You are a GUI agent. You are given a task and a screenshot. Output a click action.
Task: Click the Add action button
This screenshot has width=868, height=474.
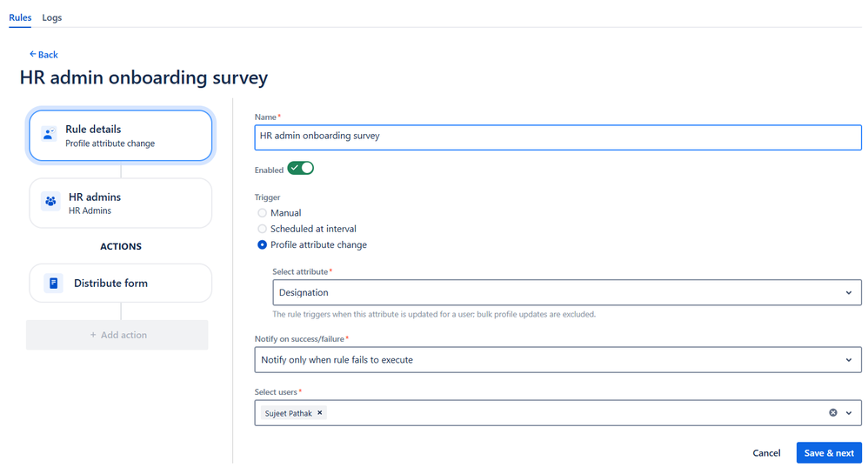tap(117, 335)
